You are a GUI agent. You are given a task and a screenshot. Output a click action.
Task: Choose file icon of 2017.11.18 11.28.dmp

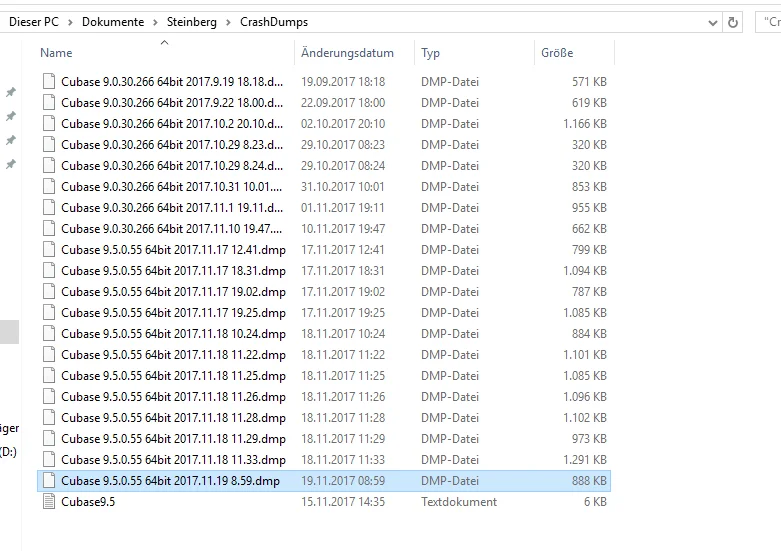[x=49, y=416]
